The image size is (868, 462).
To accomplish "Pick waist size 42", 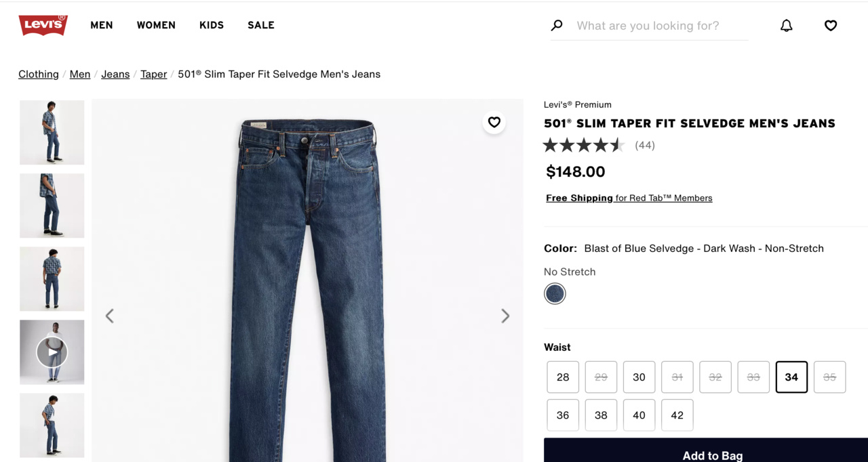I will point(677,415).
